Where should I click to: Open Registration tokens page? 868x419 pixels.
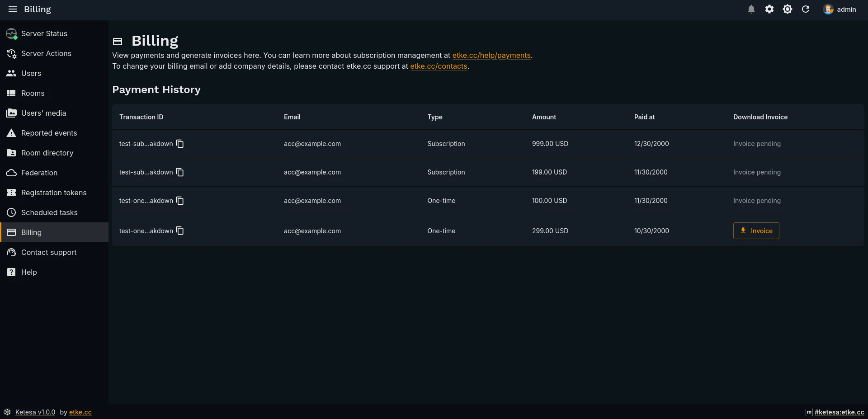click(x=54, y=193)
